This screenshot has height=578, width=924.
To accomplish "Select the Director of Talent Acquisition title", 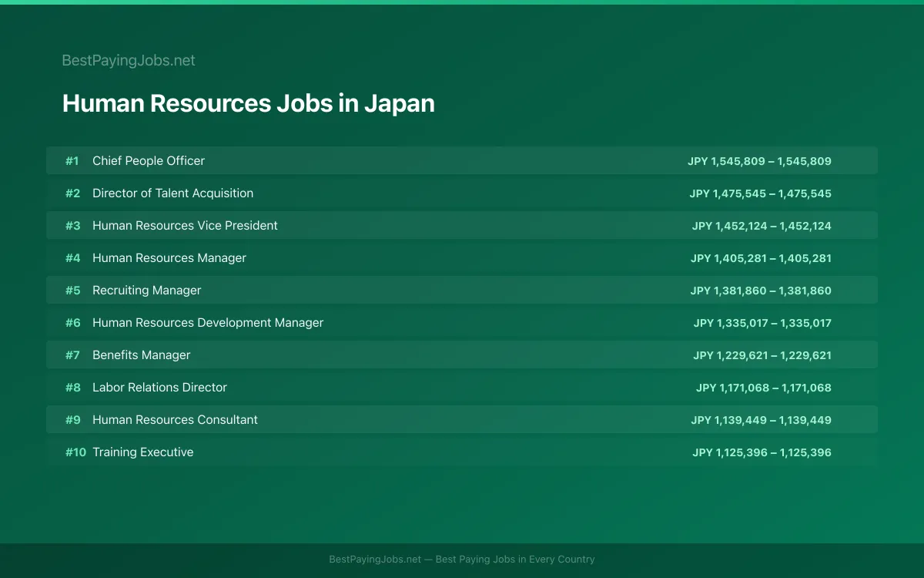I will pyautogui.click(x=172, y=193).
